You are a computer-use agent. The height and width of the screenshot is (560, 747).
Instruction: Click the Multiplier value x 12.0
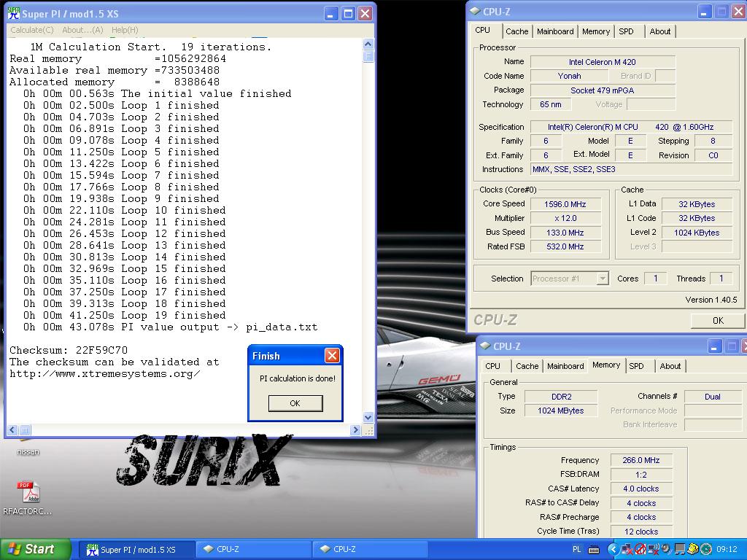[565, 218]
